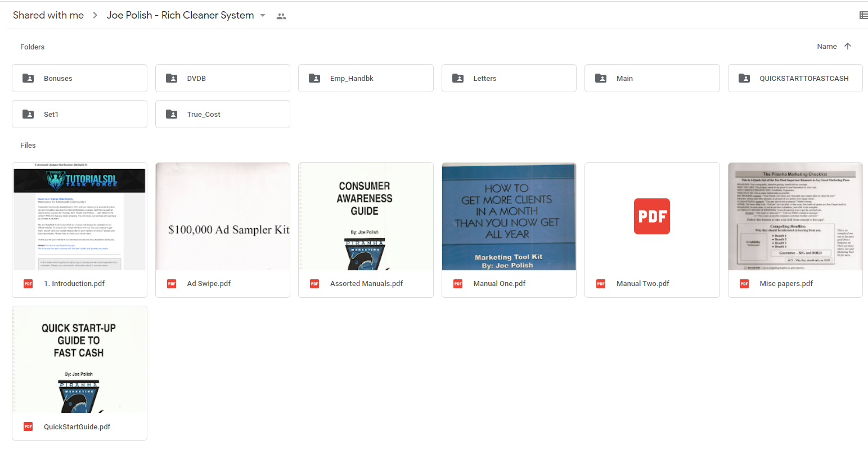The width and height of the screenshot is (868, 449).
Task: Select Consumer Awareness Guide thumbnail
Action: point(366,216)
